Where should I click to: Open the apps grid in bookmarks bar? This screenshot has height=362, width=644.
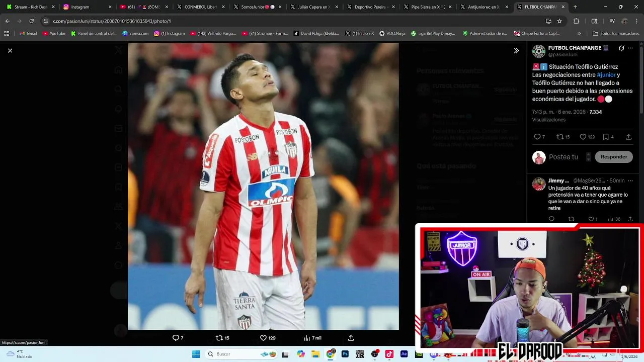(7, 34)
